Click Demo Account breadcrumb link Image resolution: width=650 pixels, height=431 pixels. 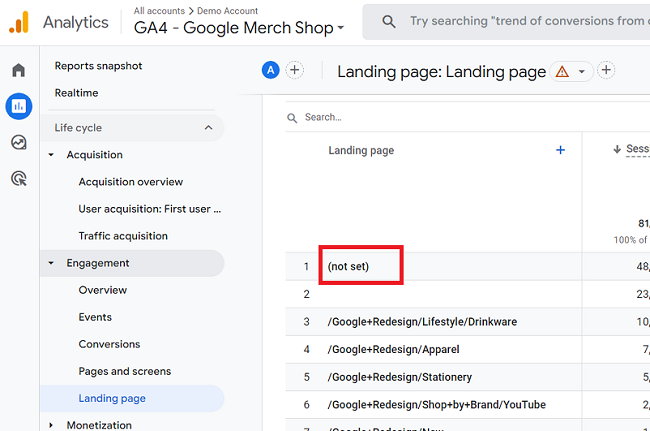227,11
